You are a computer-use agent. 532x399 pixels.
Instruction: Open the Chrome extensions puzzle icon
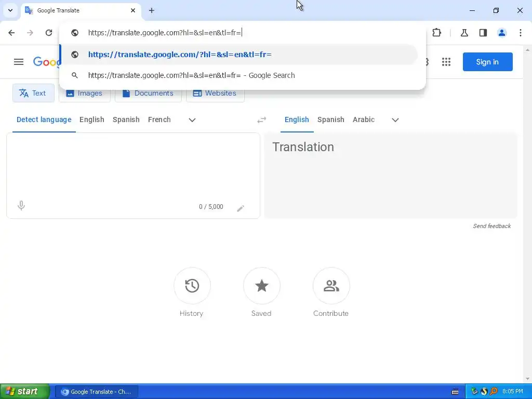[x=436, y=33]
